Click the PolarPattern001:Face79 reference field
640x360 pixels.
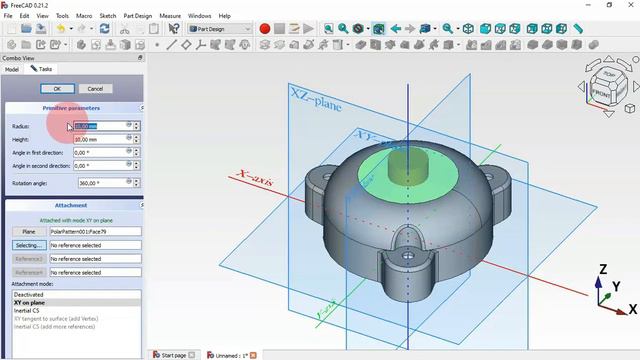tap(96, 232)
